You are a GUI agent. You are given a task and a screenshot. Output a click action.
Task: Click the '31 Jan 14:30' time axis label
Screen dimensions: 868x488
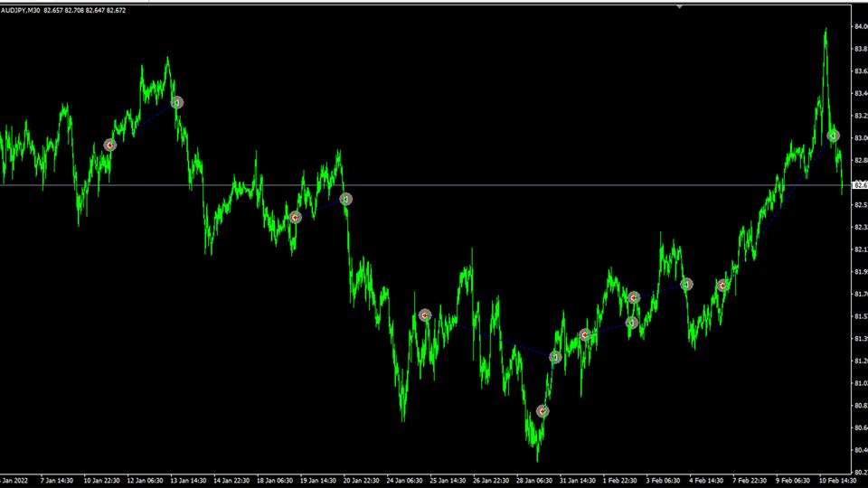tap(577, 481)
